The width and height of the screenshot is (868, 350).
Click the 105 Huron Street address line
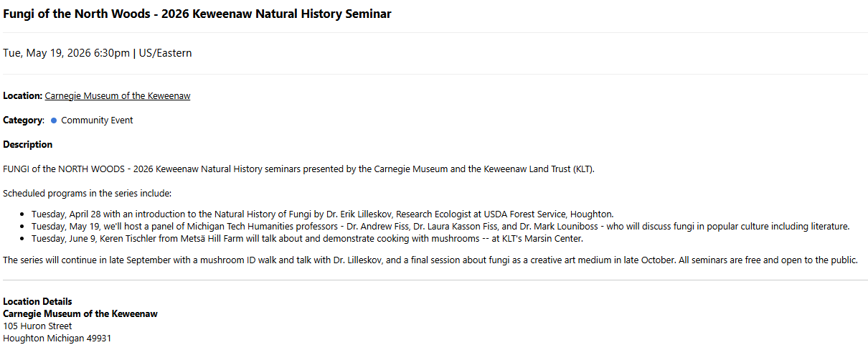point(37,326)
